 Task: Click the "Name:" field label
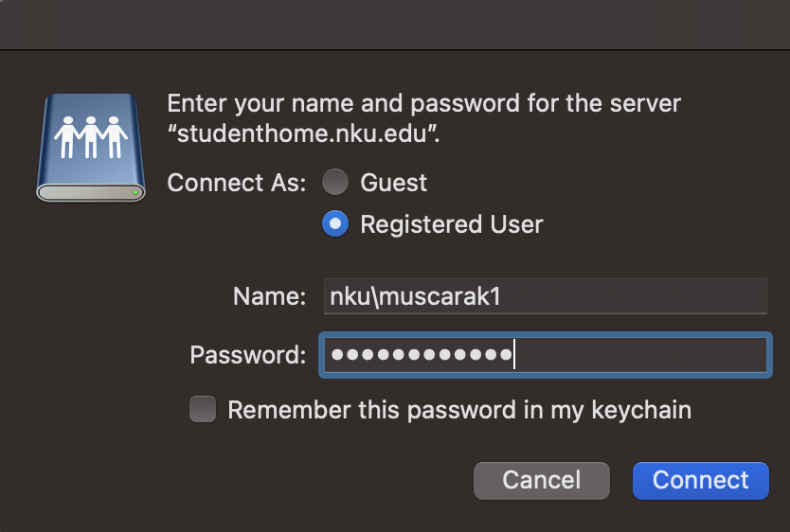click(x=269, y=296)
